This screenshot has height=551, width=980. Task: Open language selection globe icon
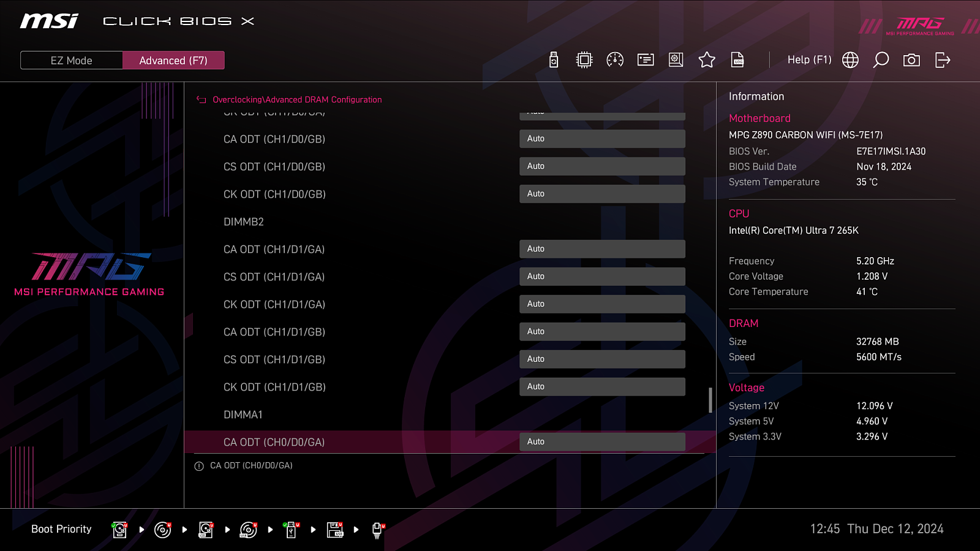(850, 60)
